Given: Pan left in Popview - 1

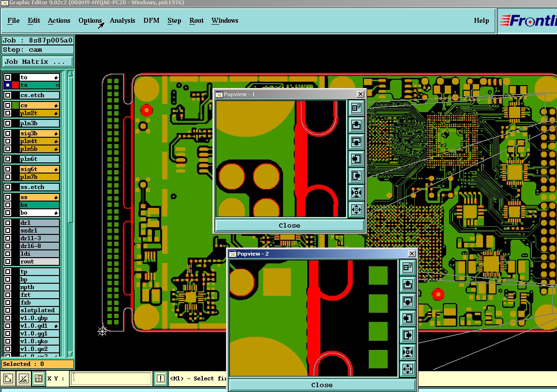Looking at the screenshot, I should [x=356, y=159].
